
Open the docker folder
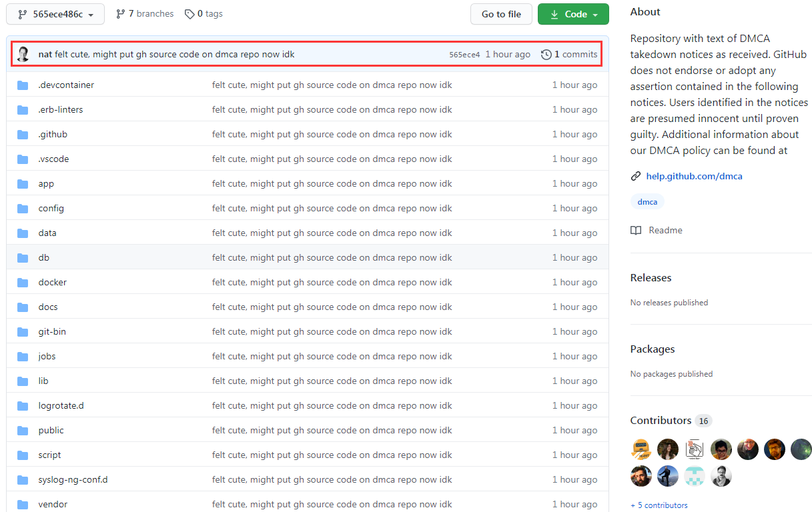click(52, 283)
